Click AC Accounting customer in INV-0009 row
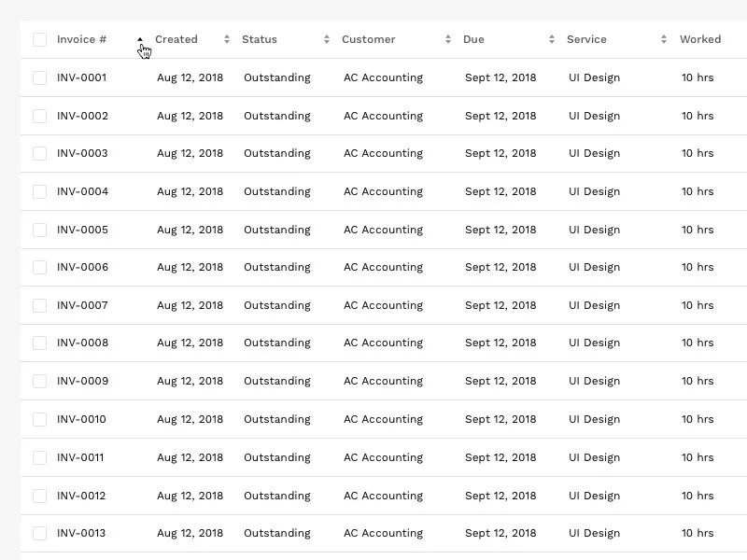Screen dimensions: 747x560 [x=384, y=381]
